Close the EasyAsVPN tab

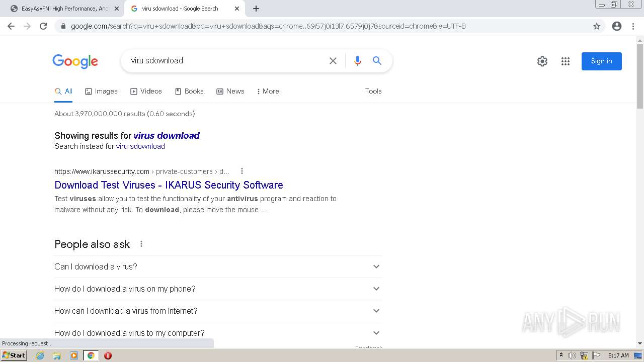point(116,9)
